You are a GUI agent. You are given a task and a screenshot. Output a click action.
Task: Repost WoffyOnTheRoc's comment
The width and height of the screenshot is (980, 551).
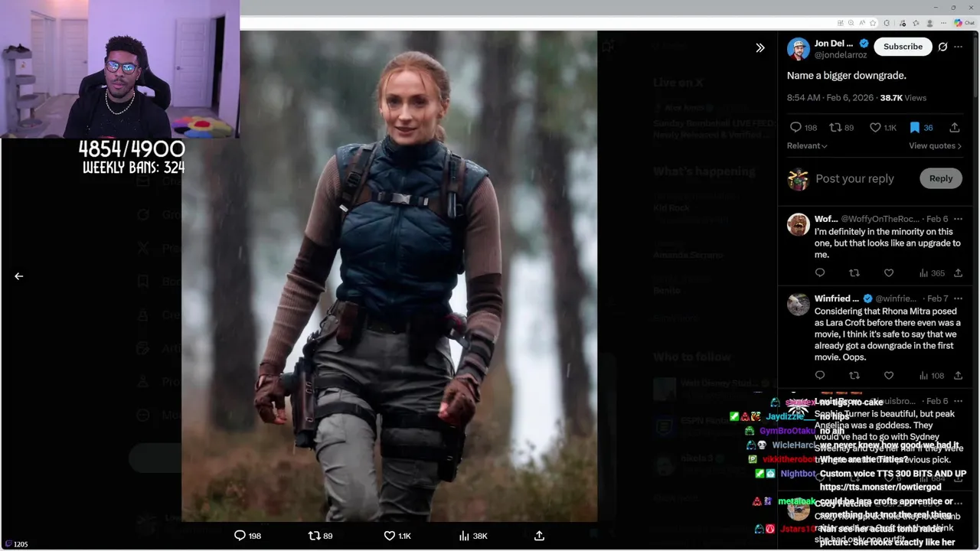click(854, 273)
